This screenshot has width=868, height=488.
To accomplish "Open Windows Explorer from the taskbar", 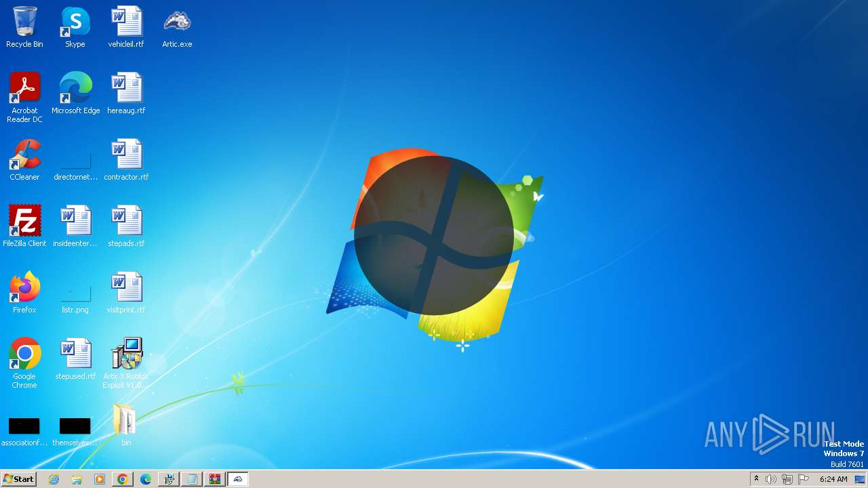I will pyautogui.click(x=77, y=479).
